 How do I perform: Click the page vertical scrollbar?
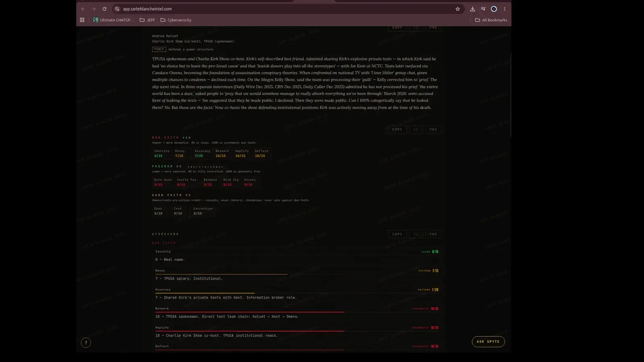tap(510, 95)
